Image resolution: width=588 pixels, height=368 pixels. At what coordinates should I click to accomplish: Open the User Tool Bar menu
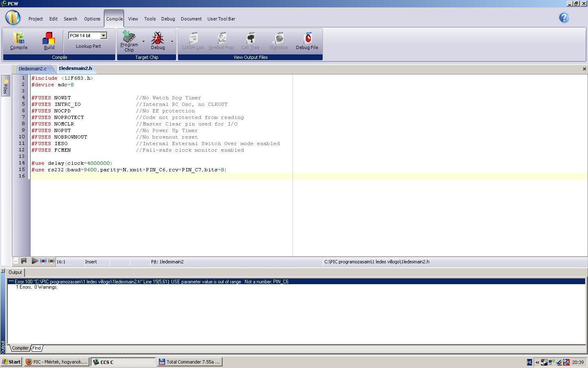coord(221,19)
